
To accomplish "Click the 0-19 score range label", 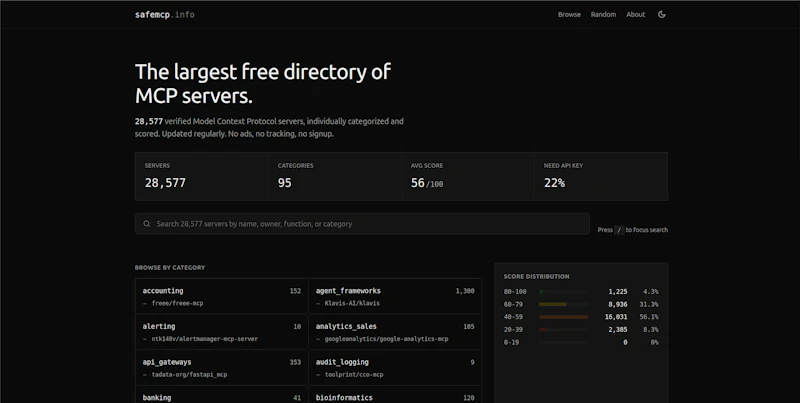I will (x=511, y=342).
